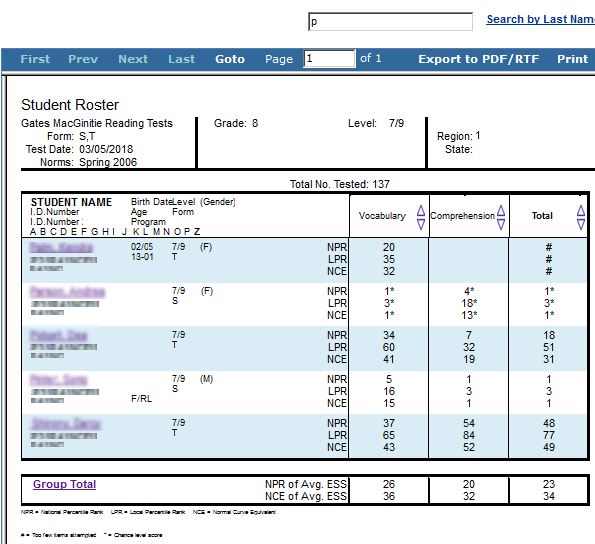The height and width of the screenshot is (544, 595).
Task: Sort Vocabulary column ascending with up arrow
Action: (421, 211)
